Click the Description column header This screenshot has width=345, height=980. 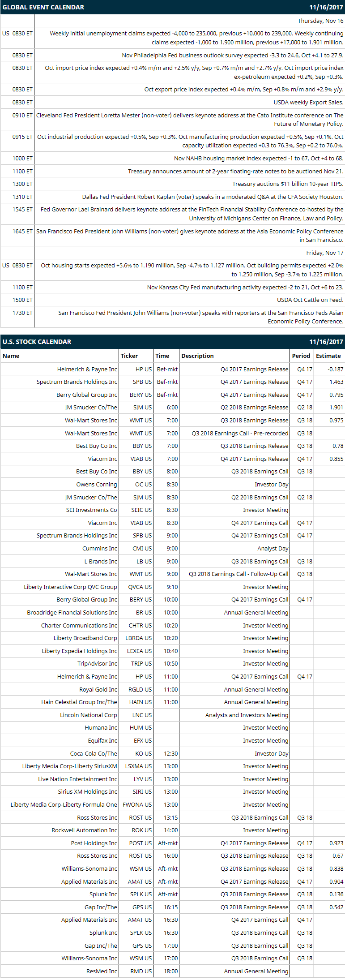point(197,356)
